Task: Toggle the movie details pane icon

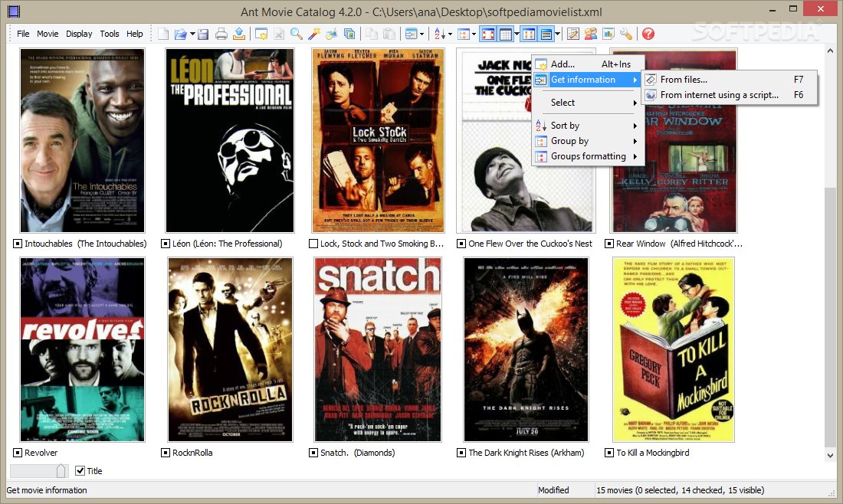Action: [x=546, y=34]
